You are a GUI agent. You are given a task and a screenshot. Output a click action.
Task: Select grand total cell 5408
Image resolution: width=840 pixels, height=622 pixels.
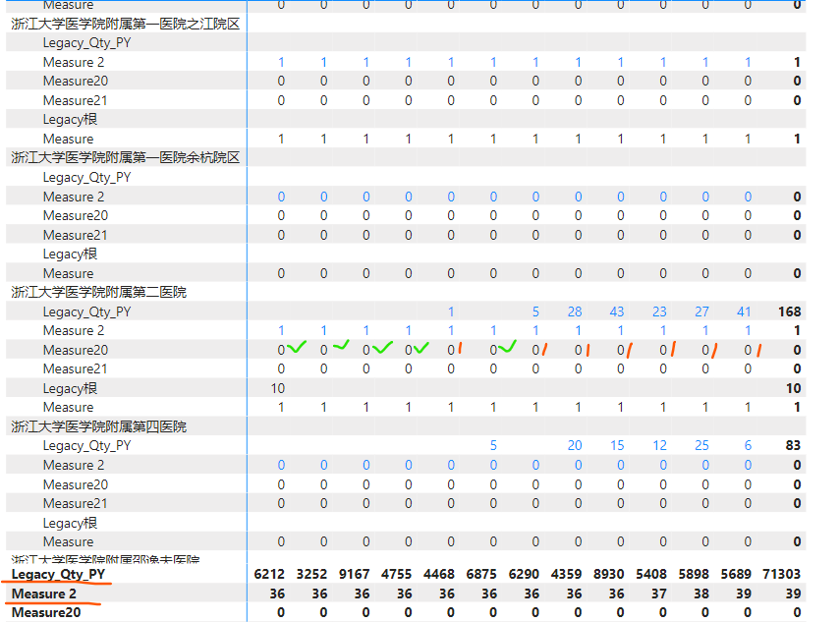(651, 574)
